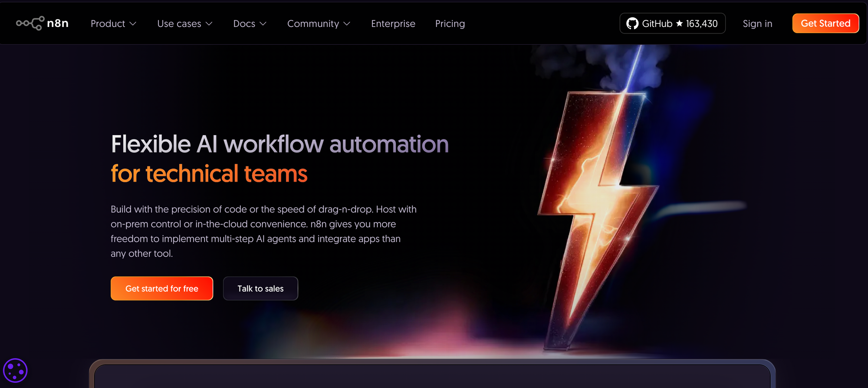Expand the Docs dropdown chevron
The image size is (868, 388).
click(x=263, y=24)
